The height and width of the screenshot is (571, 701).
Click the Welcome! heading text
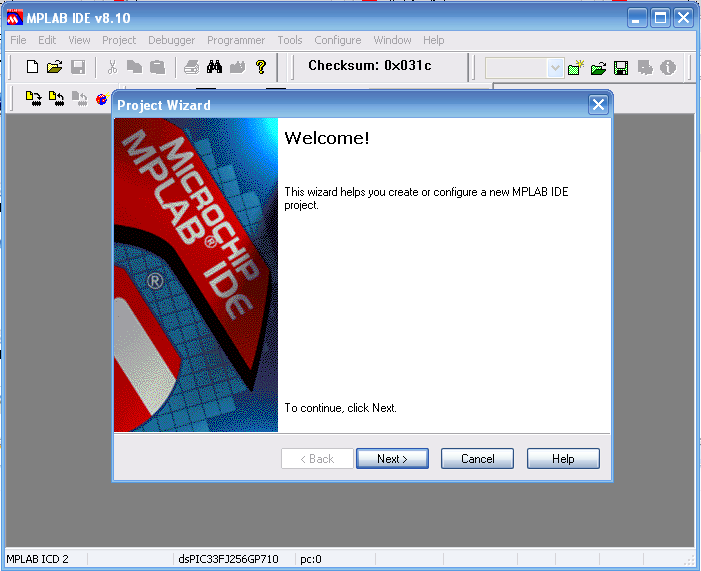pos(327,138)
